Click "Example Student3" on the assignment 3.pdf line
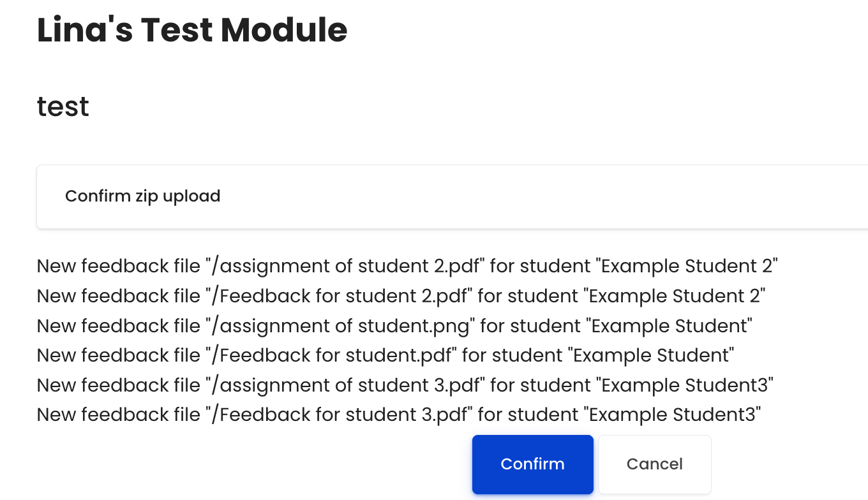 [x=685, y=385]
